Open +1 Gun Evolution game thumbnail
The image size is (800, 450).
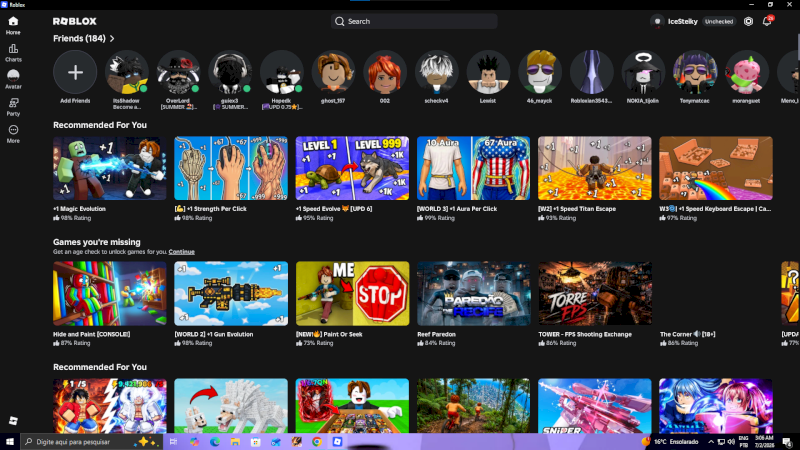pyautogui.click(x=231, y=293)
